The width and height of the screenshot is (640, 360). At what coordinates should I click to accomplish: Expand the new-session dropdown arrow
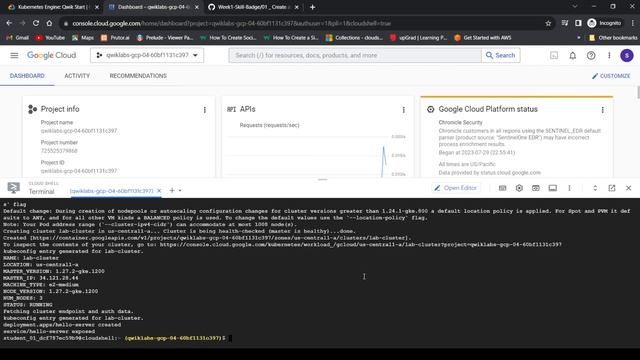click(x=180, y=191)
